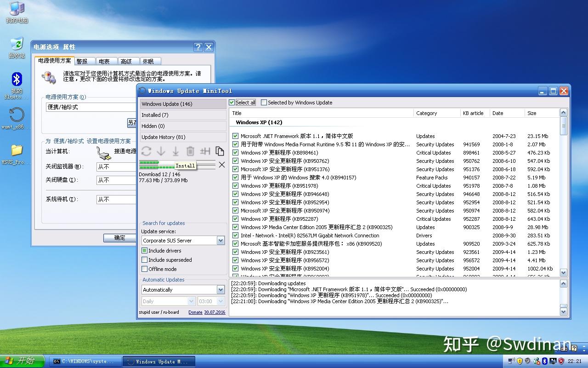Switch to the C:\WINDOWS\syste... taskbar button
Image resolution: width=588 pixels, height=368 pixels.
tap(85, 362)
